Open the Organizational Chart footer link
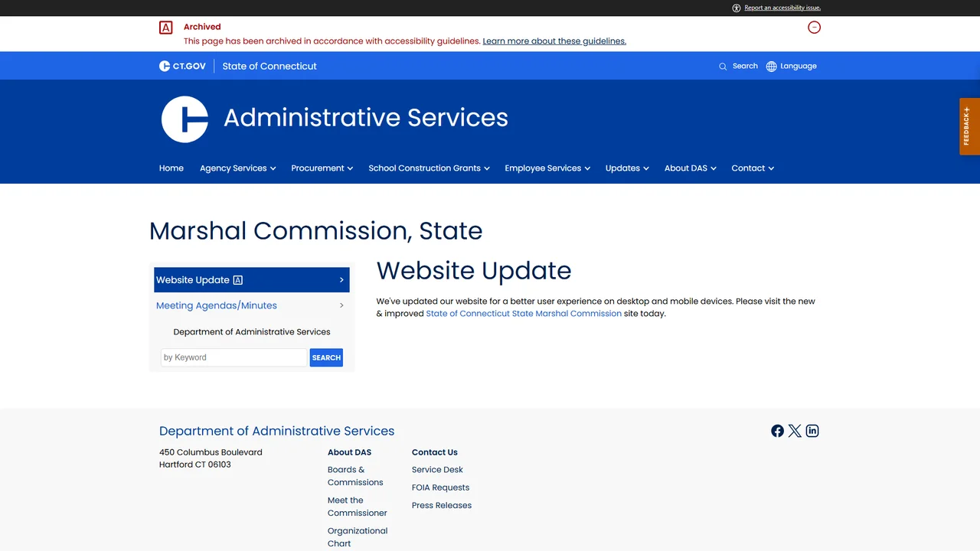Viewport: 980px width, 551px height. [x=358, y=537]
